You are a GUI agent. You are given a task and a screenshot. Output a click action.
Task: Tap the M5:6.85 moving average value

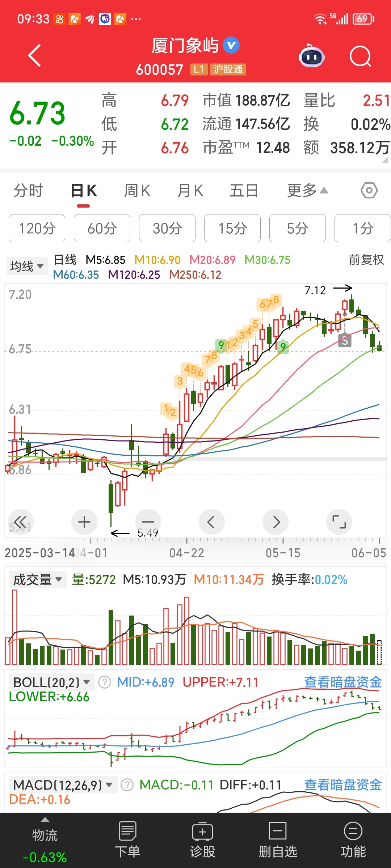[105, 260]
